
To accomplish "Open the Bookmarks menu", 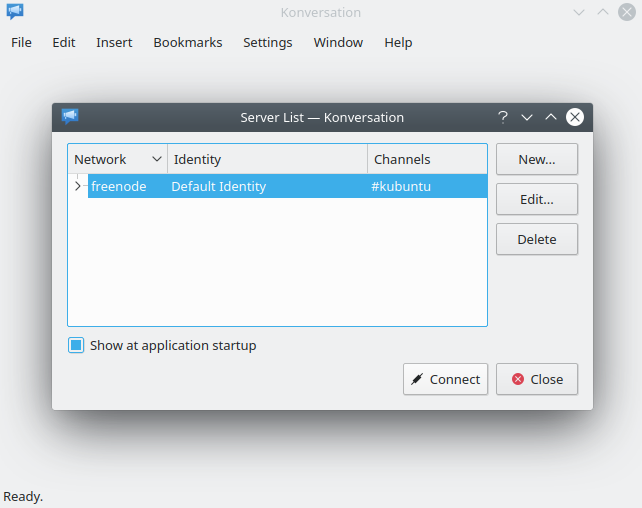I will (187, 43).
